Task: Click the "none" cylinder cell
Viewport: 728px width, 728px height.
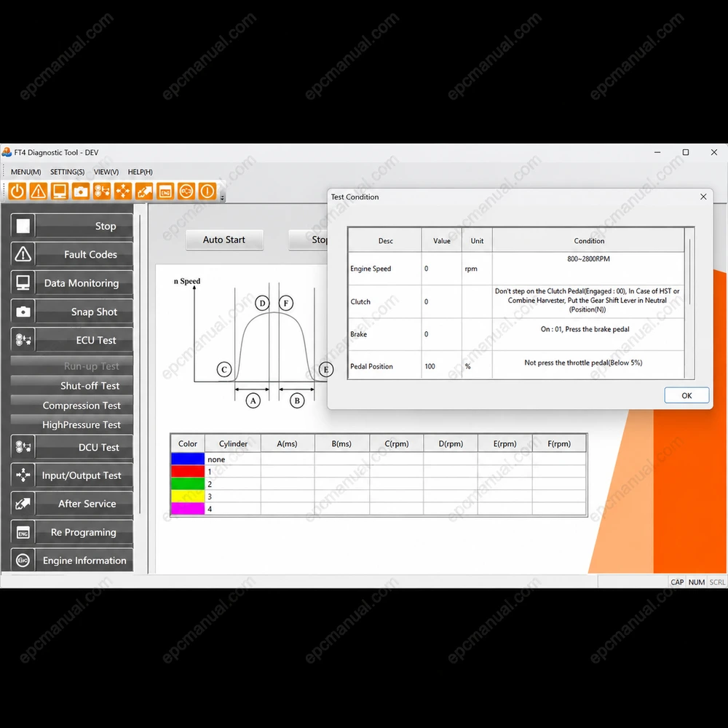Action: [x=233, y=459]
